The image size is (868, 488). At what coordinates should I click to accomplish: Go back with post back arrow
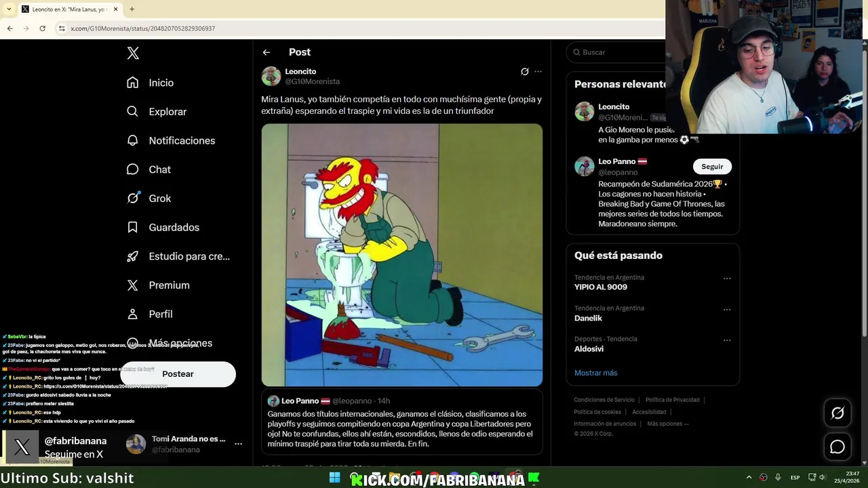click(x=267, y=52)
